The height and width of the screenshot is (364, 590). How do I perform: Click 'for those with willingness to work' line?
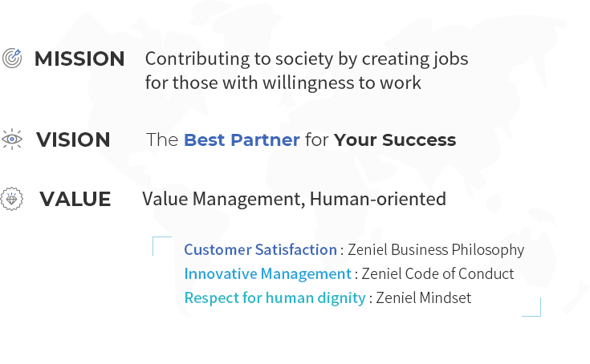pyautogui.click(x=283, y=83)
